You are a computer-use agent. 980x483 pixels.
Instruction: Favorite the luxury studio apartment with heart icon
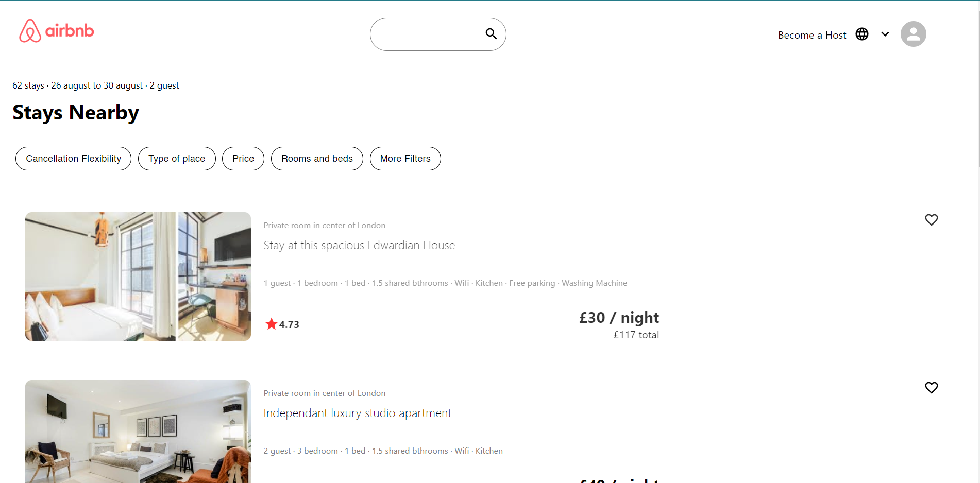coord(931,387)
